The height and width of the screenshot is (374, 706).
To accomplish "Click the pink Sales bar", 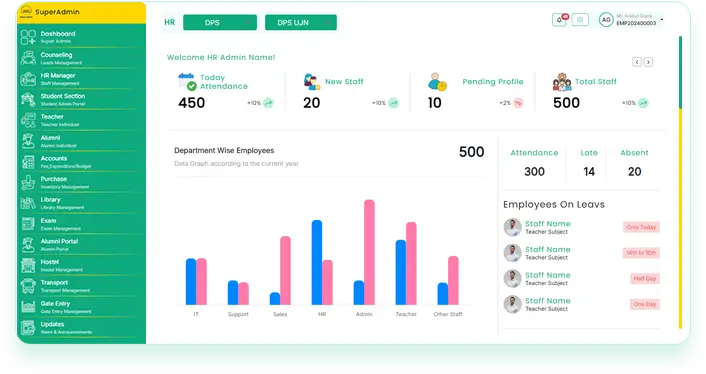I will point(285,270).
